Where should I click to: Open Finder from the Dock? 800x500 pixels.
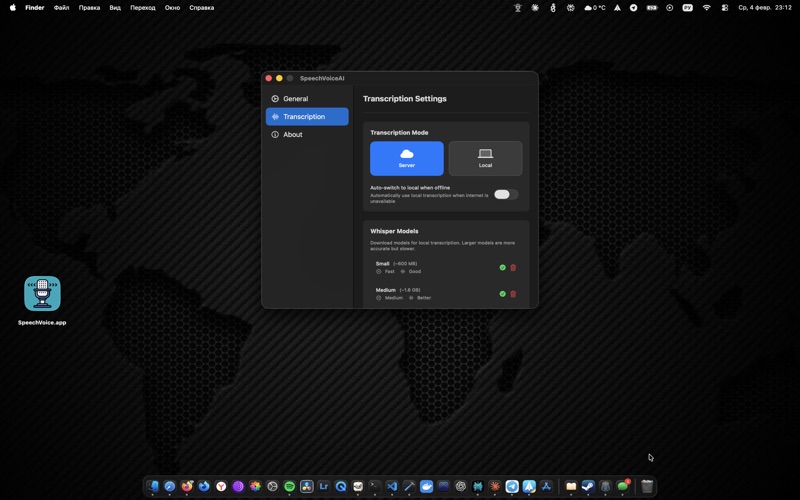(x=153, y=486)
